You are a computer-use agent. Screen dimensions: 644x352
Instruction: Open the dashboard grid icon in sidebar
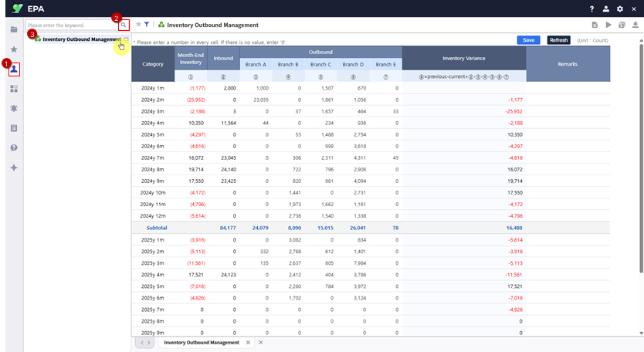(14, 89)
